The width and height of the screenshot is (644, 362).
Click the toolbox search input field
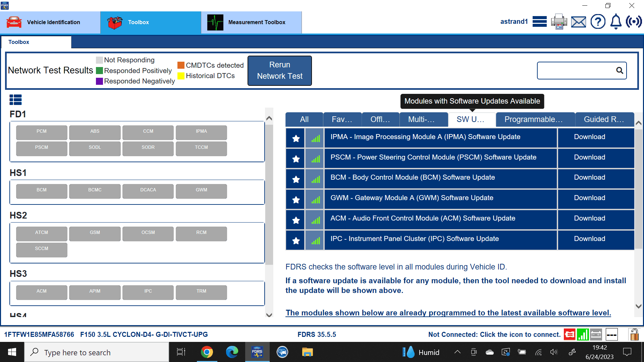click(576, 70)
